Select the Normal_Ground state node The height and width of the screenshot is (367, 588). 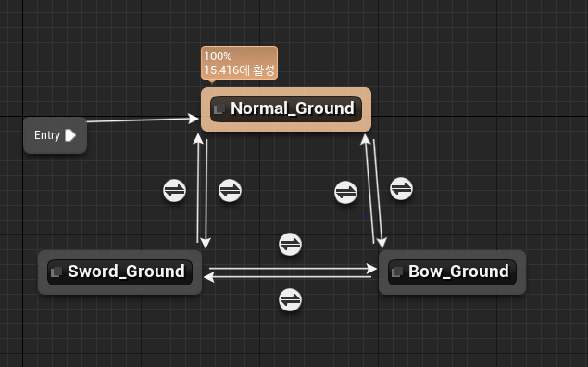286,109
